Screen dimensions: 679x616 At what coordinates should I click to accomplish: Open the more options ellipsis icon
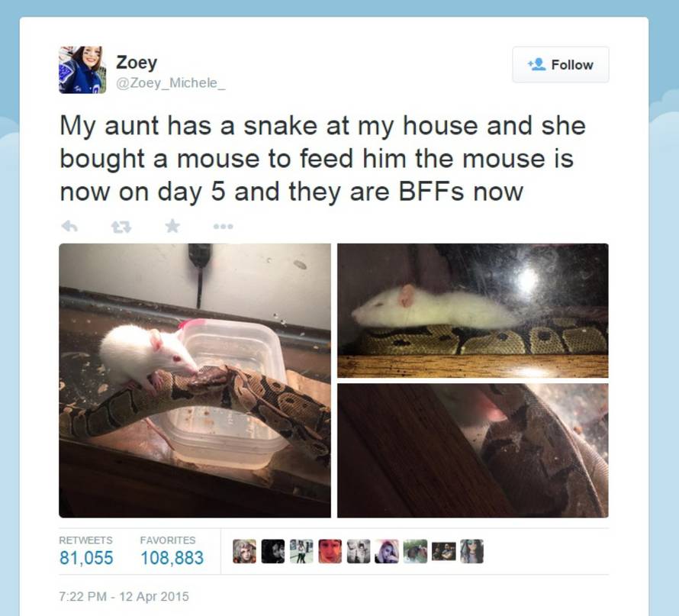[x=224, y=226]
